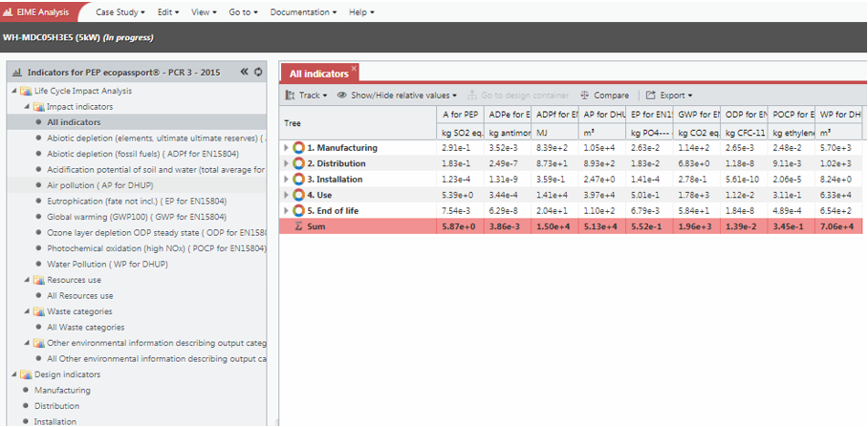Viewport: 868px width, 427px height.
Task: Select Eutrophication (fate not incl.) indicator
Action: [137, 201]
